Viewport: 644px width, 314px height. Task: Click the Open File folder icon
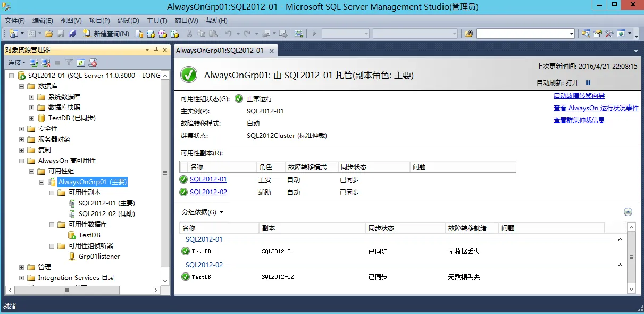(x=48, y=34)
